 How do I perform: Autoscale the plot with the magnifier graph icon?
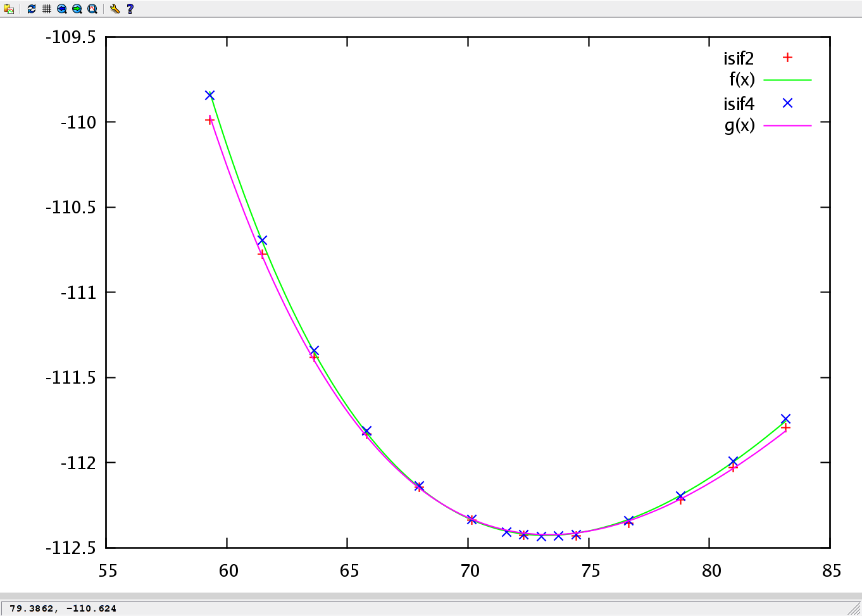click(92, 9)
